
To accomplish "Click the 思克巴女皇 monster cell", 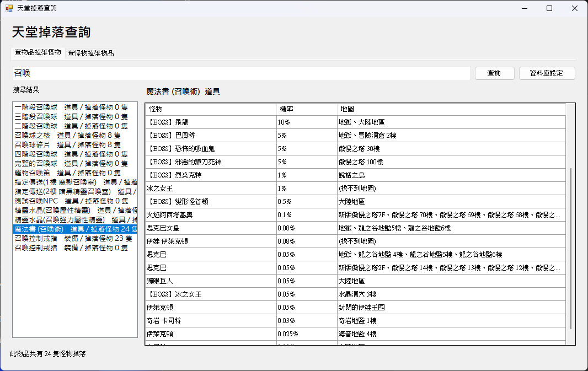I will pyautogui.click(x=211, y=228).
